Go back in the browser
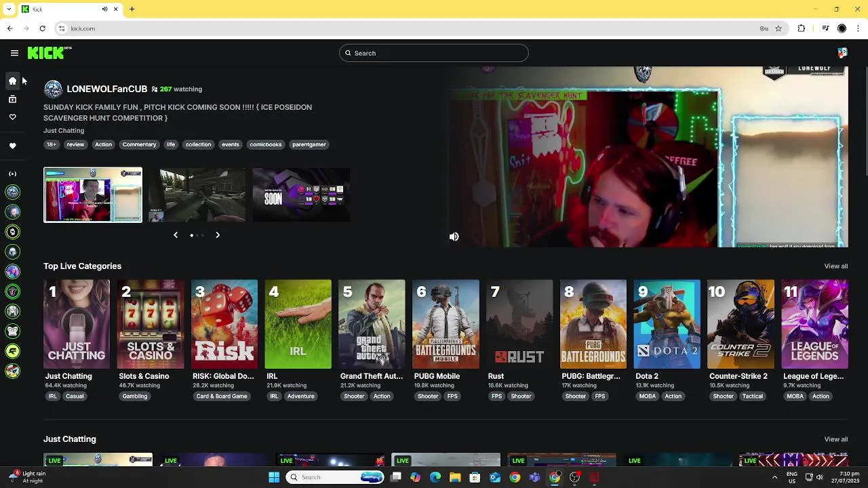868x488 pixels. coord(9,28)
